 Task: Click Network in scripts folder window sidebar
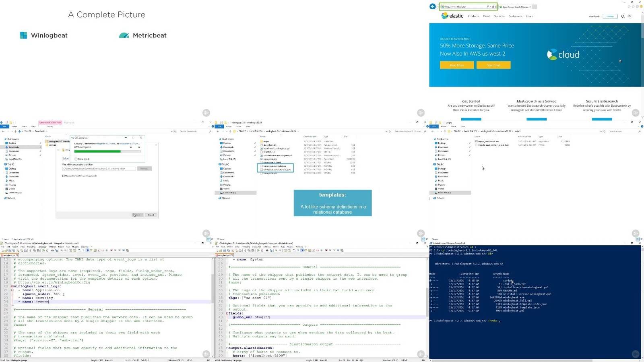click(439, 198)
